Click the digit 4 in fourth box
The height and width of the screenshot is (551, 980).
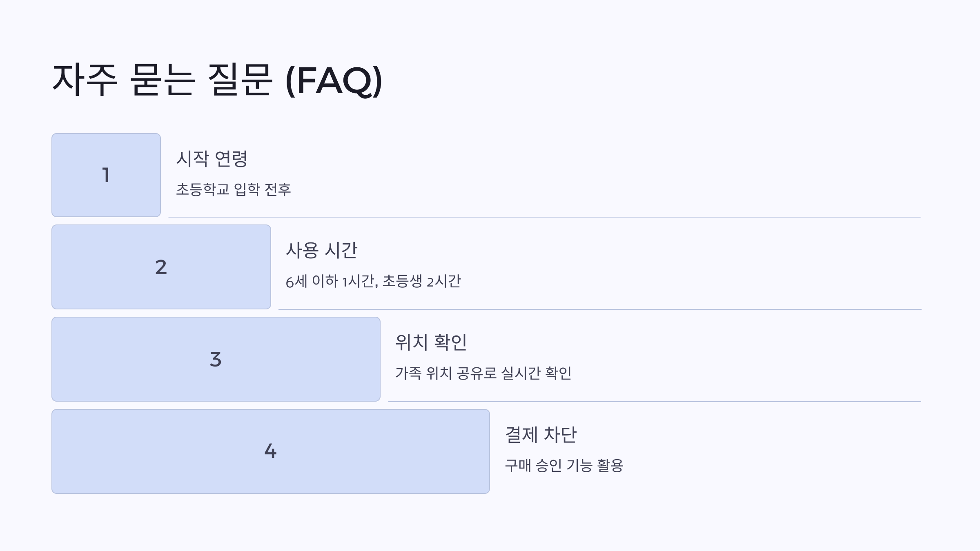pos(270,451)
